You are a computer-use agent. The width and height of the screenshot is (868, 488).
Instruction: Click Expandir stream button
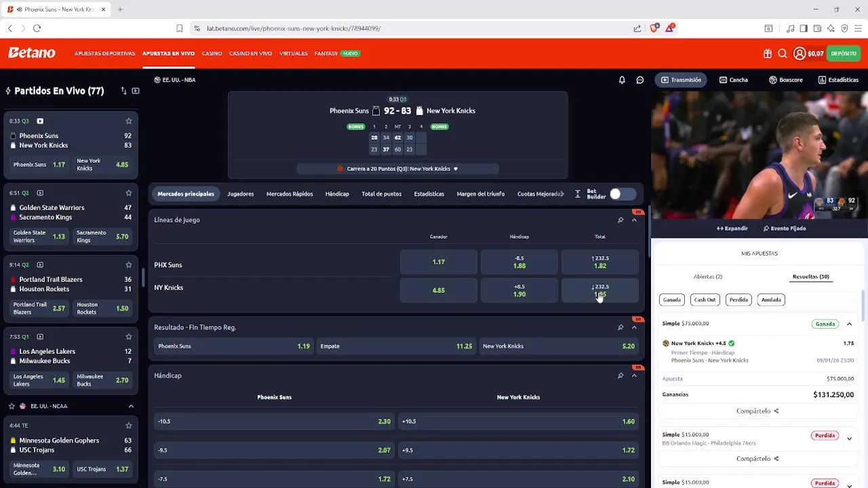pyautogui.click(x=732, y=228)
